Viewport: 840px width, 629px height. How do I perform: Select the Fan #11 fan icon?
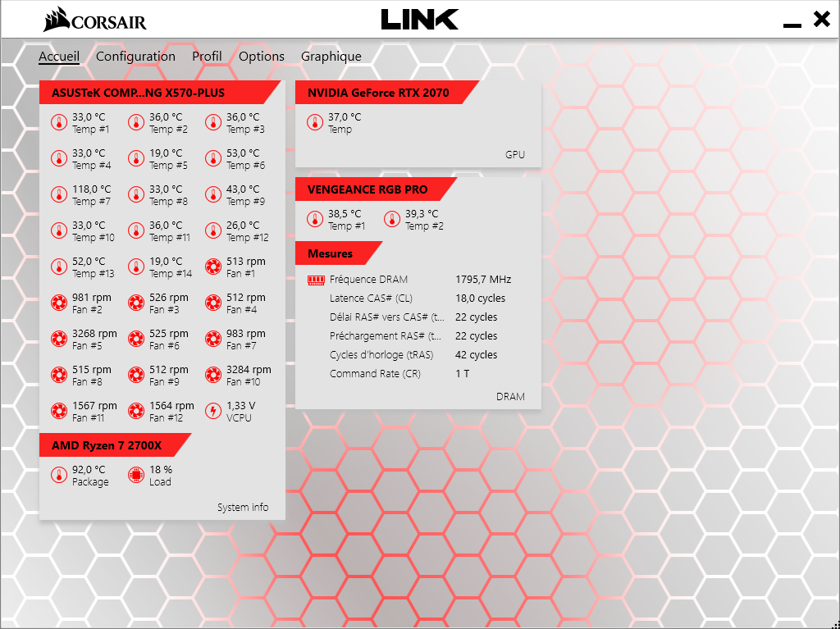pos(59,411)
